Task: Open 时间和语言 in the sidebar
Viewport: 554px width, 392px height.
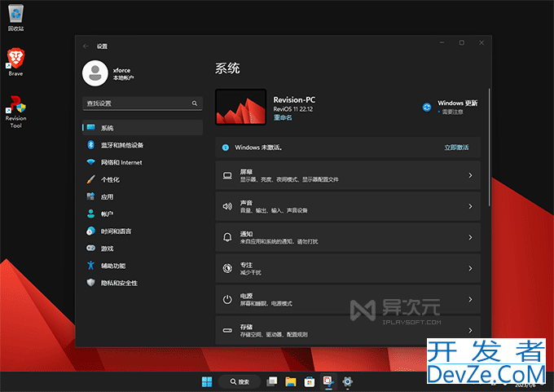Action: coord(143,231)
